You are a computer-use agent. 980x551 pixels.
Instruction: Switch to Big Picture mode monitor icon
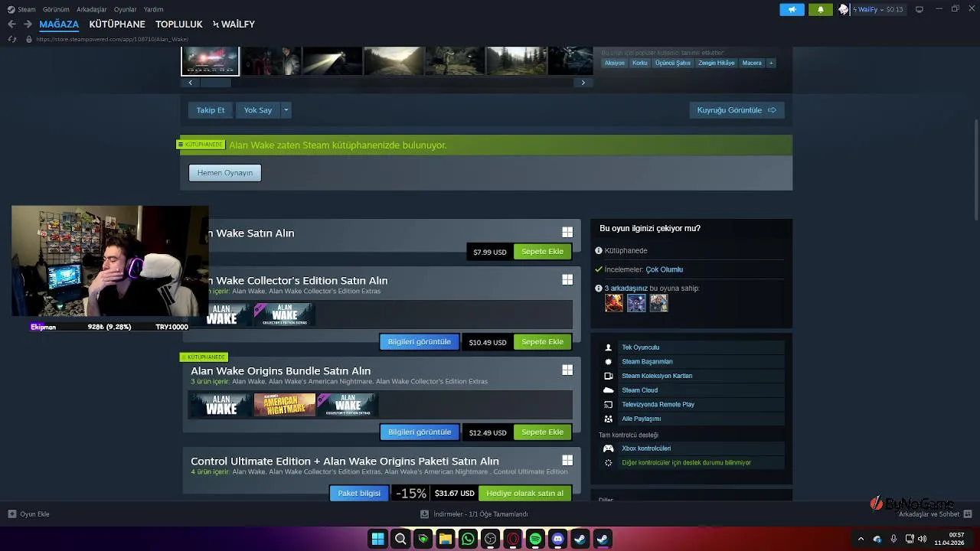pyautogui.click(x=920, y=9)
